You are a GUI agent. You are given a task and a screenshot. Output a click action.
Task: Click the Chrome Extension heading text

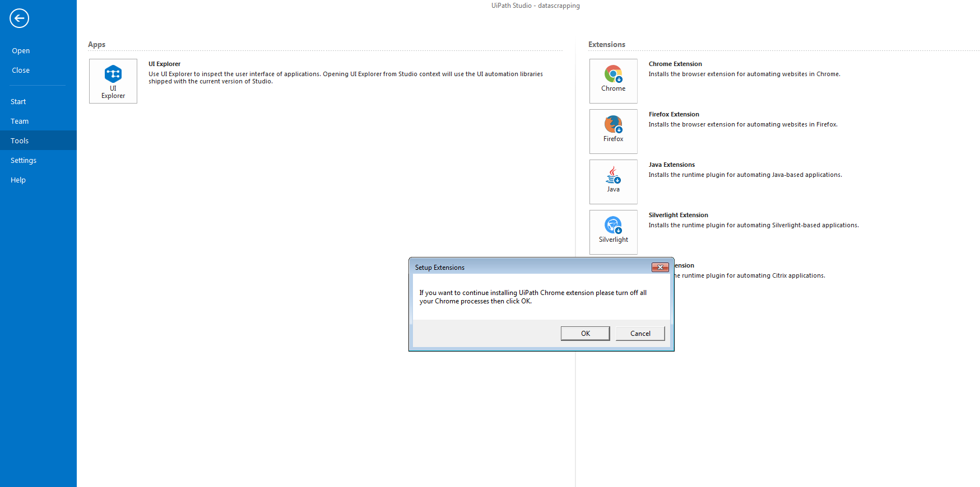click(x=675, y=64)
